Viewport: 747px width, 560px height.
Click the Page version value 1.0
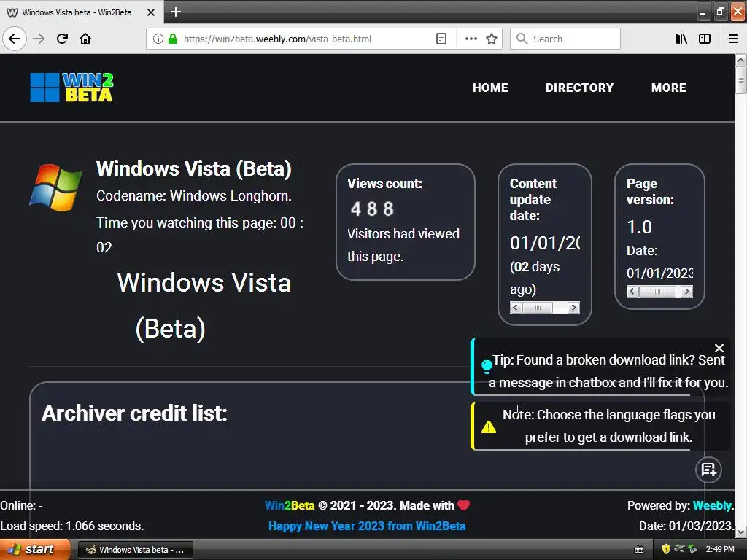[639, 227]
